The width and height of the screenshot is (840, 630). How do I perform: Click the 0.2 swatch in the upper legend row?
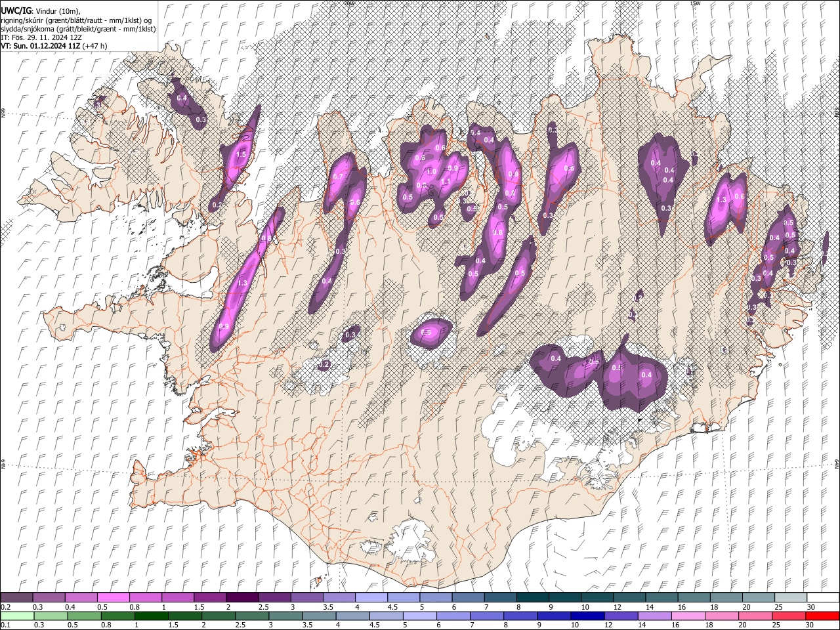[16, 598]
